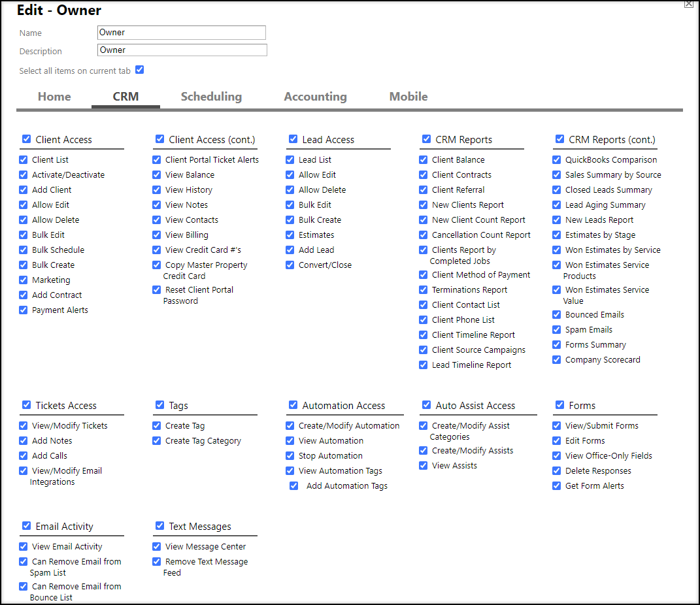Screen dimensions: 700x605
Task: Disable the Edit Forms permission
Action: (x=556, y=440)
